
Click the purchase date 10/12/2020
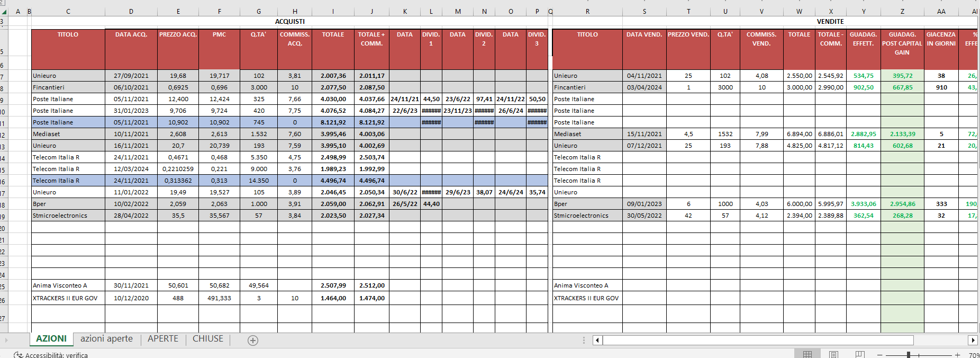pyautogui.click(x=131, y=298)
